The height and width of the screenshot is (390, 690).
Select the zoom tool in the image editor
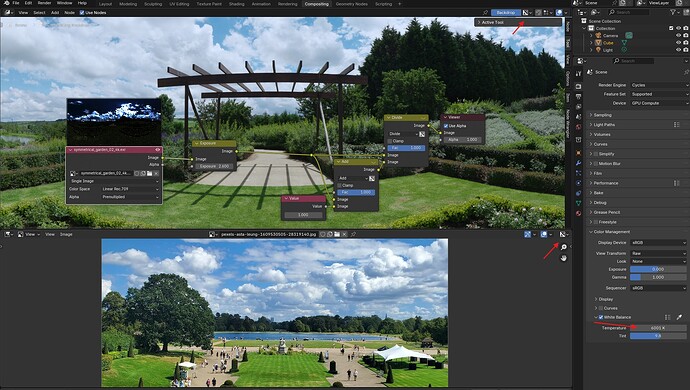pos(564,247)
